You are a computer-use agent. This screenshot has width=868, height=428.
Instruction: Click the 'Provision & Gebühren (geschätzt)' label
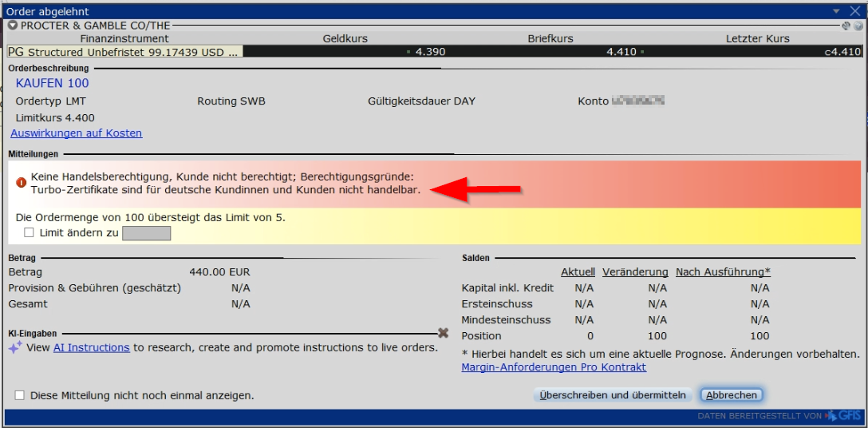(x=95, y=288)
